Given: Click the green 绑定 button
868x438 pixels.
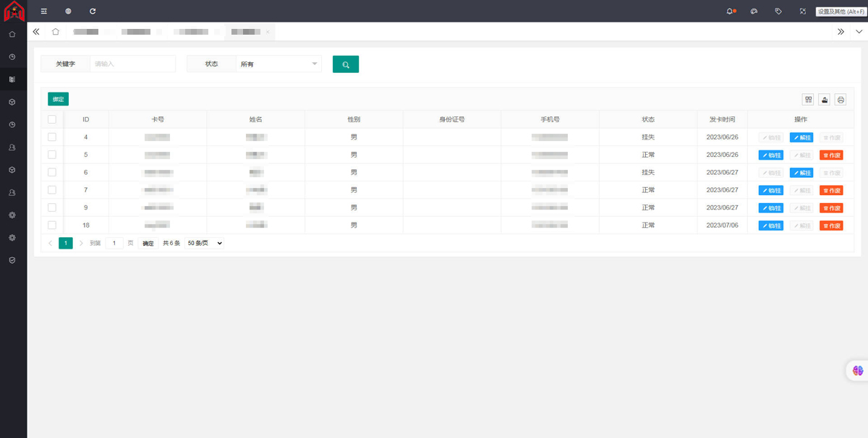Looking at the screenshot, I should [58, 99].
